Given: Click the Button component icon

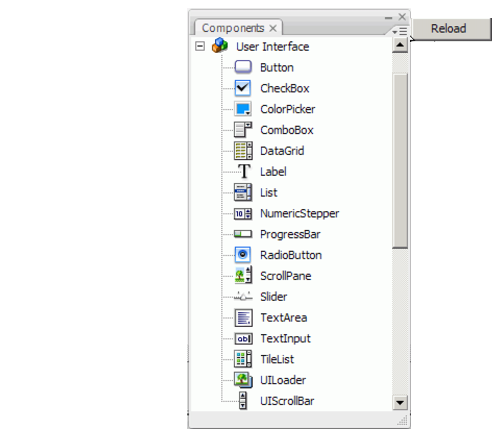Looking at the screenshot, I should [x=243, y=67].
